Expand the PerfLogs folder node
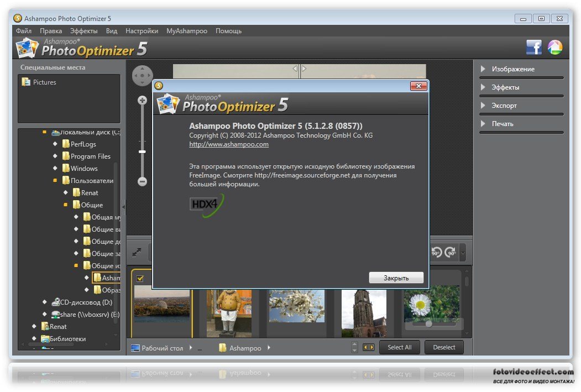581x392 pixels. [x=55, y=144]
